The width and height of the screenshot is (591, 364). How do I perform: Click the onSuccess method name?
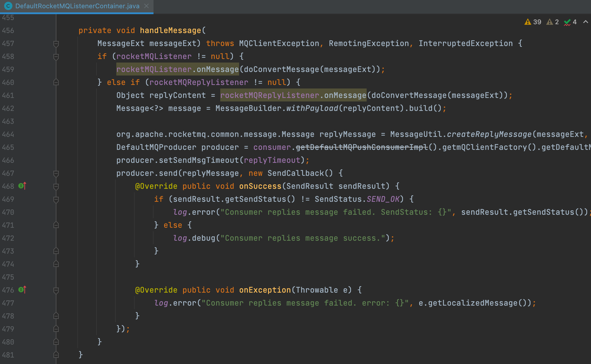pyautogui.click(x=260, y=186)
